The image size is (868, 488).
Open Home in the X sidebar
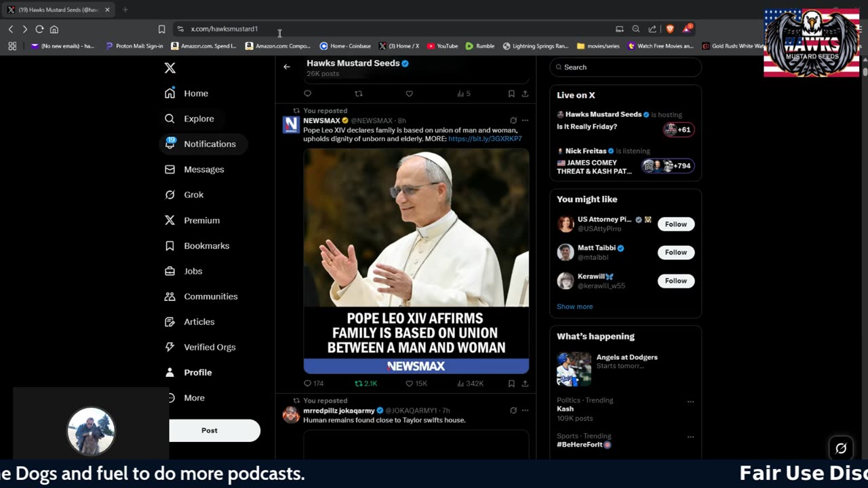point(186,94)
